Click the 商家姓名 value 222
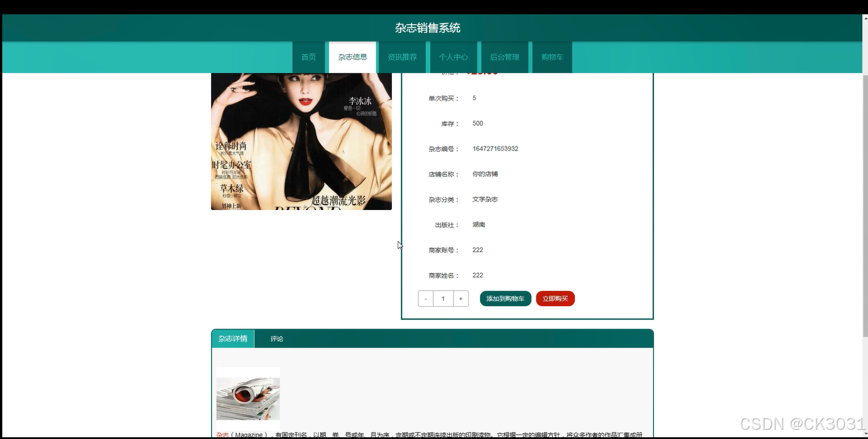 (478, 275)
